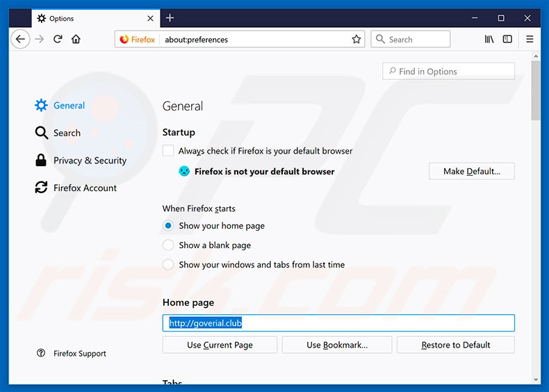Click the vertical scrollbar thumb
549x392 pixels.
535,90
